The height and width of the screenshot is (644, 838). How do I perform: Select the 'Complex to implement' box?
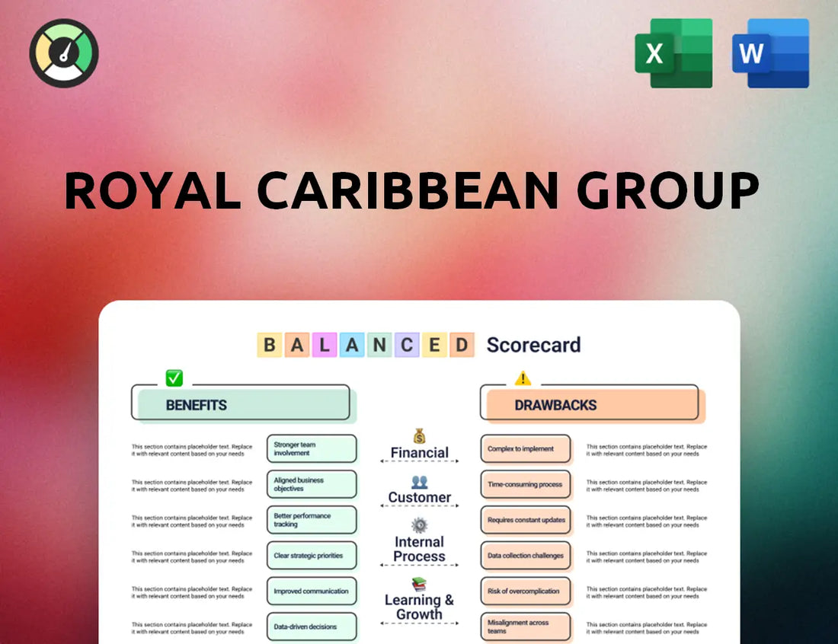pyautogui.click(x=526, y=448)
